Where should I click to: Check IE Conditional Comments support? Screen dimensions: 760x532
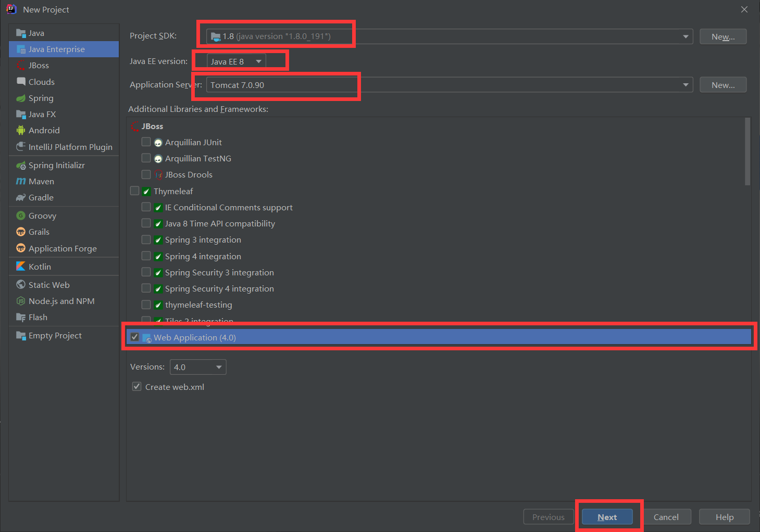click(x=146, y=207)
